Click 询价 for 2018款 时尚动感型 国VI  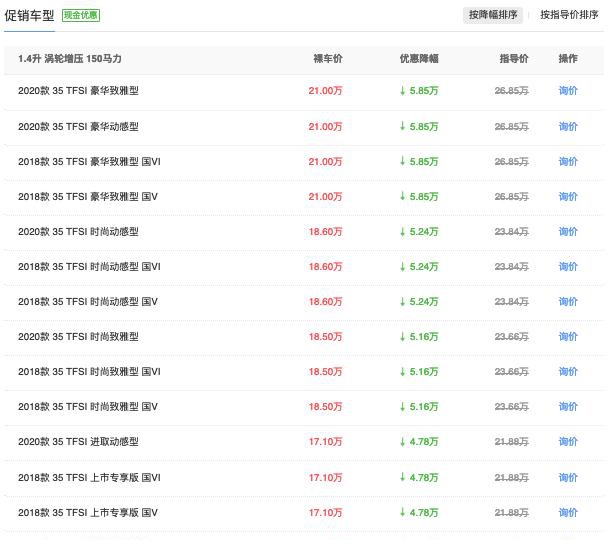pos(568,267)
